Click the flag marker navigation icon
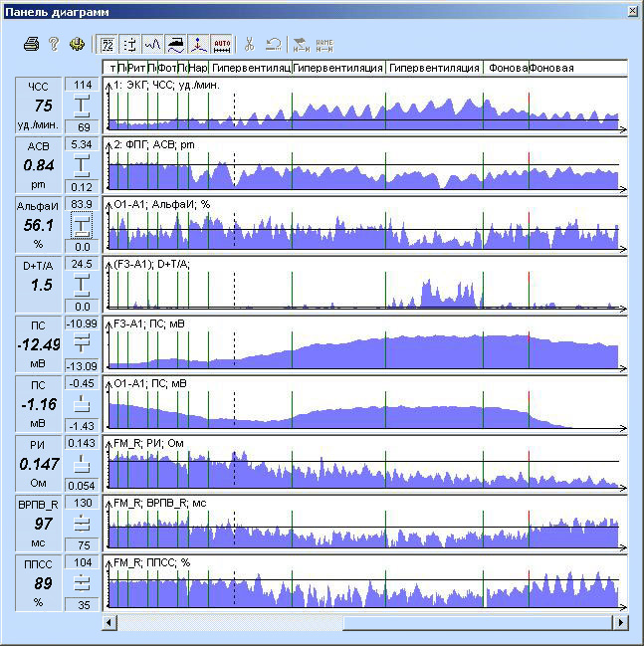 pos(302,44)
